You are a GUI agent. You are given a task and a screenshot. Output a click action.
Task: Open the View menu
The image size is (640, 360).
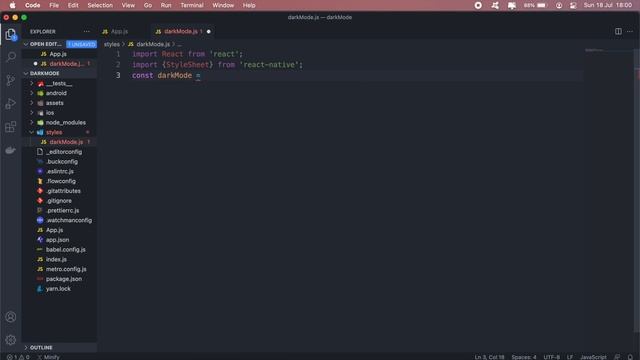click(x=128, y=5)
